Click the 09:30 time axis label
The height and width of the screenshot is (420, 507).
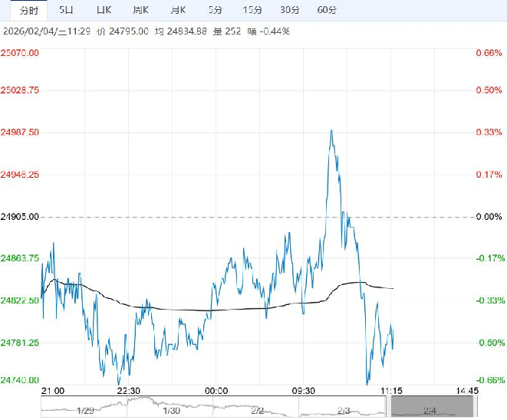coord(305,390)
